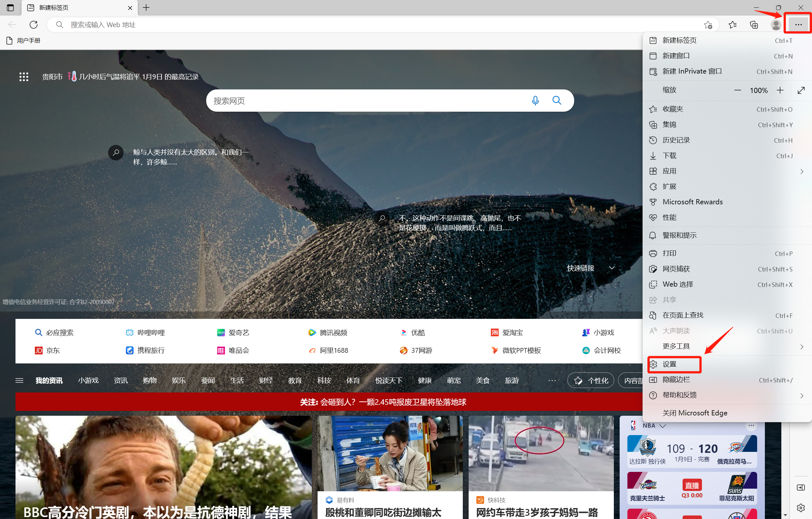Click the microphone voice search icon

pyautogui.click(x=535, y=100)
